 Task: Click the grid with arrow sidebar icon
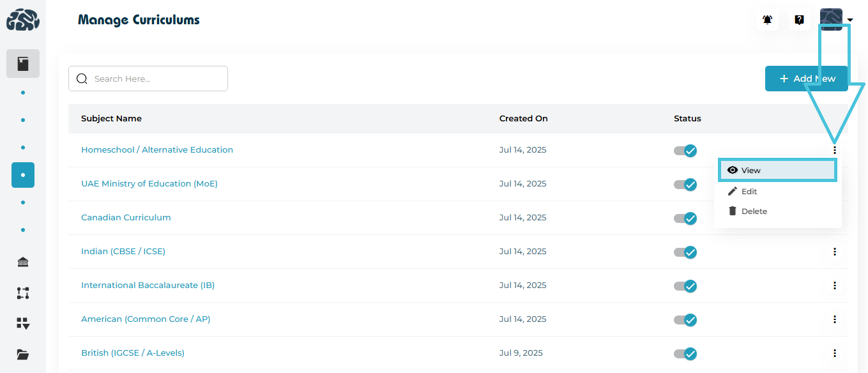click(23, 323)
